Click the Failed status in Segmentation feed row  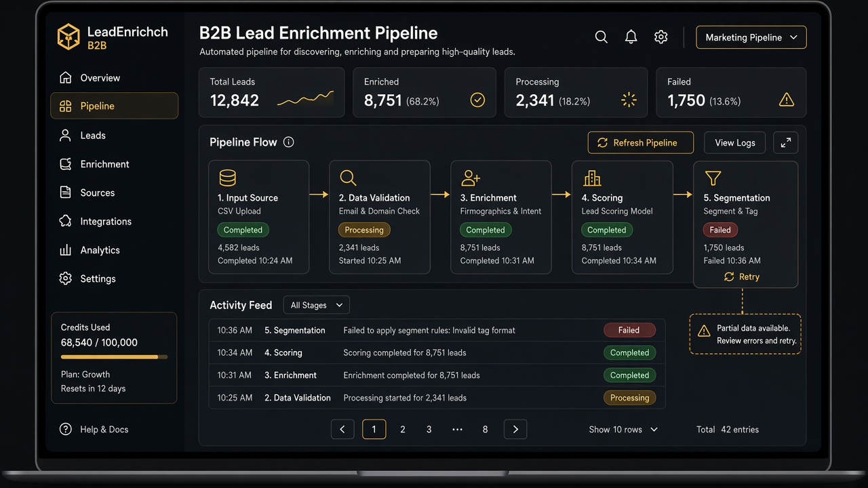(x=629, y=330)
